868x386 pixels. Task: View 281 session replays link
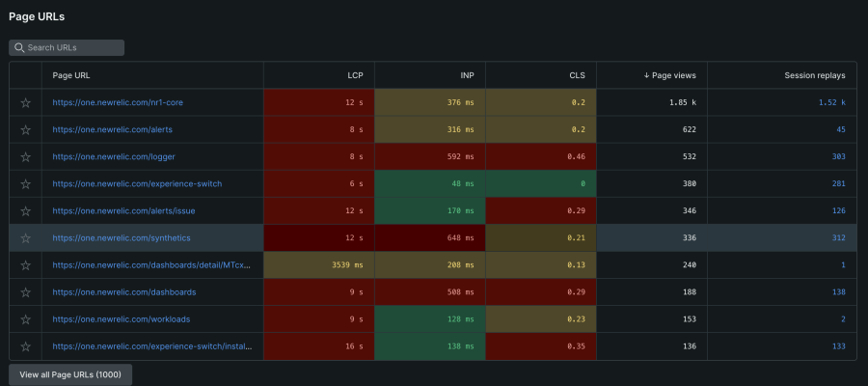pos(839,184)
